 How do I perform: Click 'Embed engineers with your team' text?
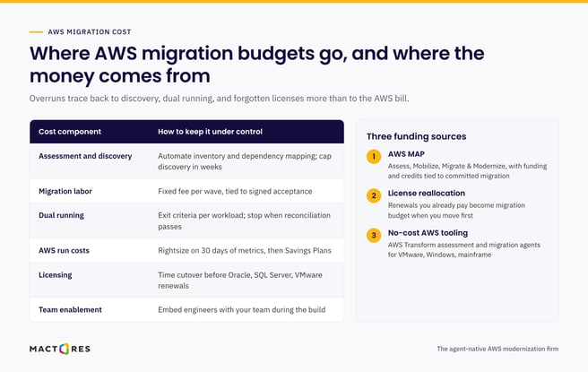(x=241, y=310)
